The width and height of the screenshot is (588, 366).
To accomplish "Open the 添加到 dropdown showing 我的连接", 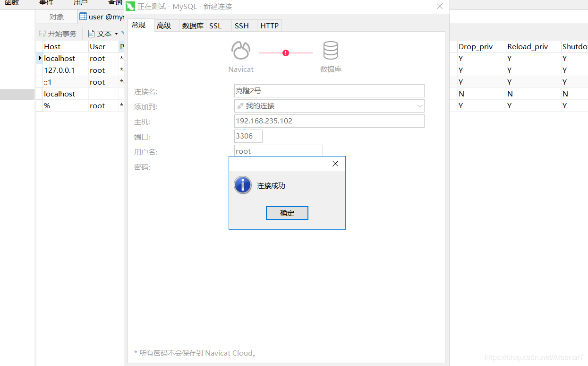I will pyautogui.click(x=329, y=106).
